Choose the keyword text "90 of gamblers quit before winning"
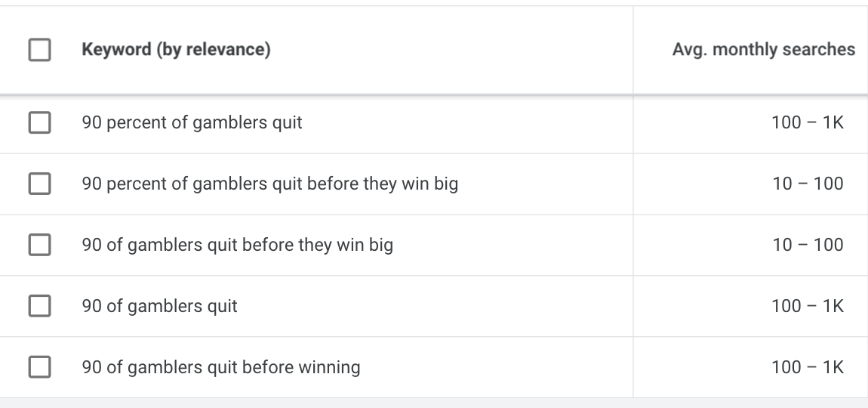The height and width of the screenshot is (408, 868). pyautogui.click(x=220, y=368)
